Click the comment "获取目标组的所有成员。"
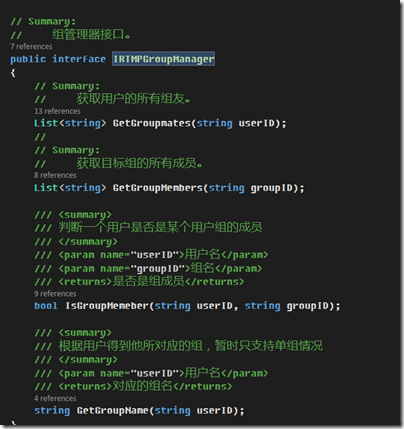 tap(139, 163)
